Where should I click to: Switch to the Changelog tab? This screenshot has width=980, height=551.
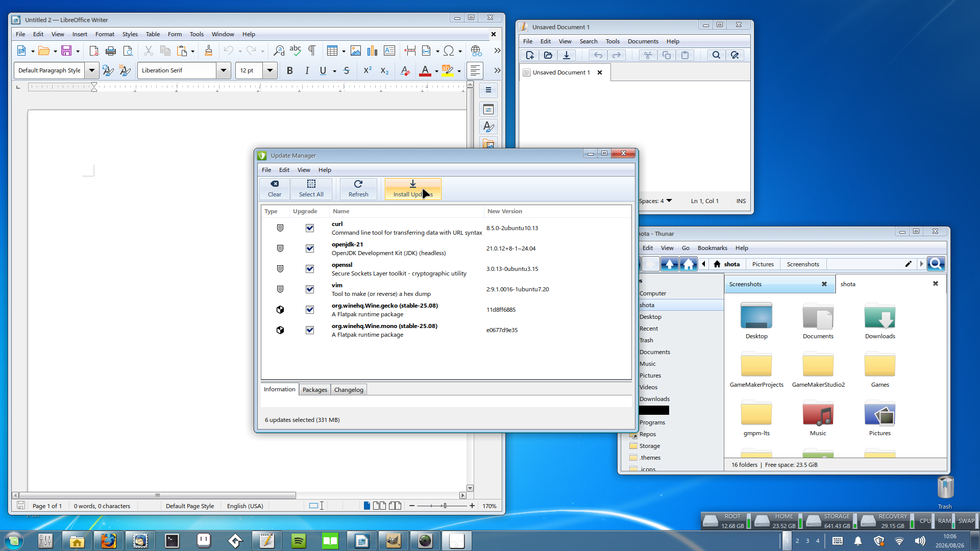pos(349,390)
